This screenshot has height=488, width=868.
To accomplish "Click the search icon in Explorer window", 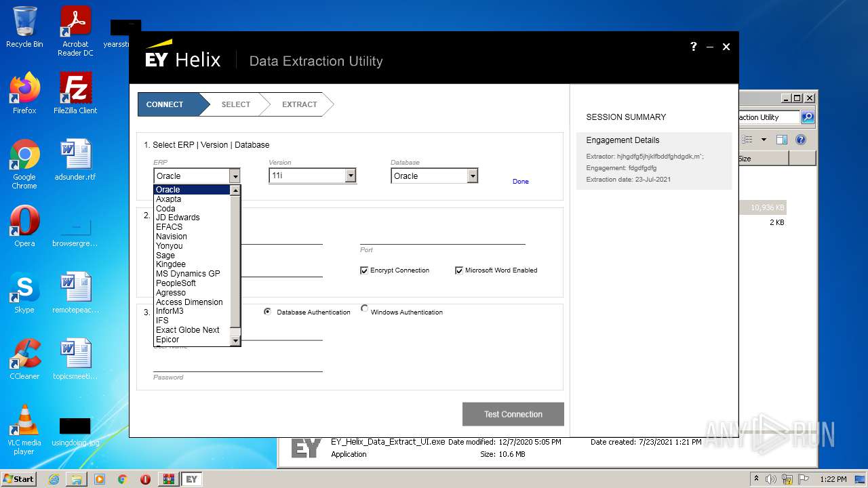I will point(807,117).
